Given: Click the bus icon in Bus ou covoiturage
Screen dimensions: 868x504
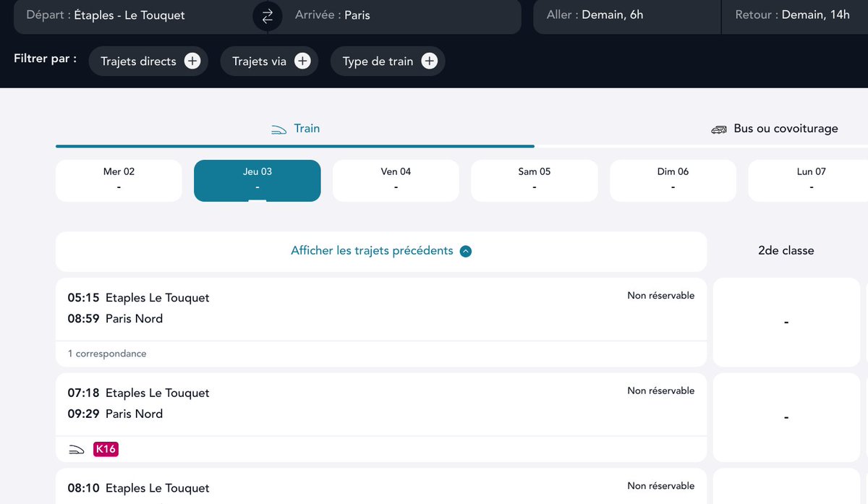Looking at the screenshot, I should (x=719, y=129).
